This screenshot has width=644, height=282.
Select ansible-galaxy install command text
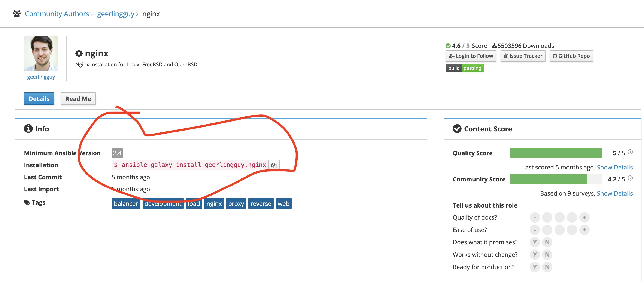pos(190,165)
